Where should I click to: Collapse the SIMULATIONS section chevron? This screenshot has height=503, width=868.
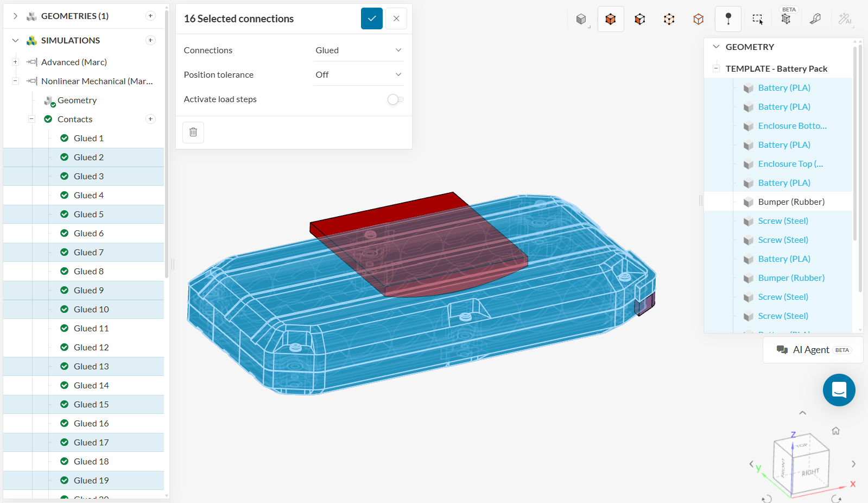(x=16, y=40)
